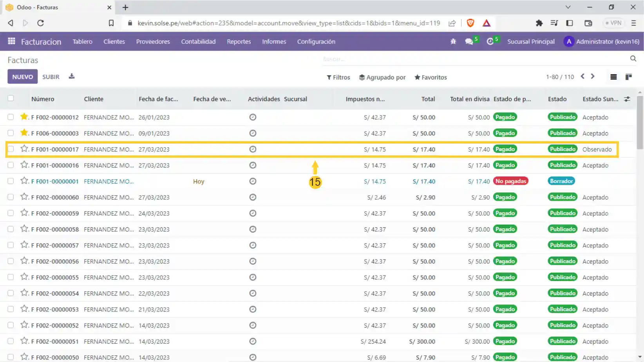Viewport: 644px width, 362px height.
Task: Open the browser wallet icon
Action: [x=588, y=23]
